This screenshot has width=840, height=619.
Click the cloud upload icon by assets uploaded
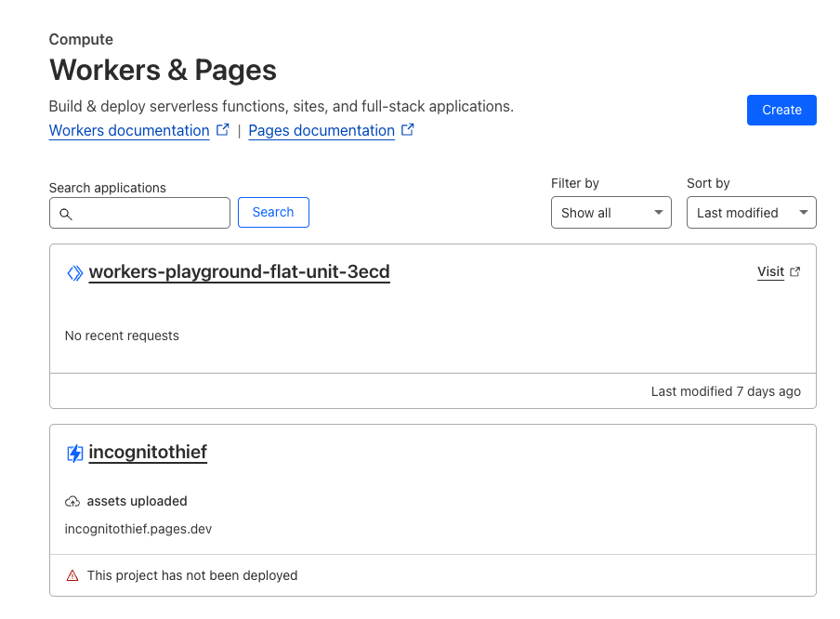pos(72,502)
